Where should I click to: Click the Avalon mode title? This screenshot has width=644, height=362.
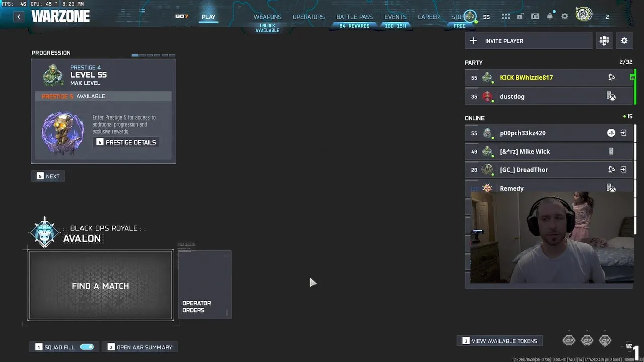[x=82, y=239]
